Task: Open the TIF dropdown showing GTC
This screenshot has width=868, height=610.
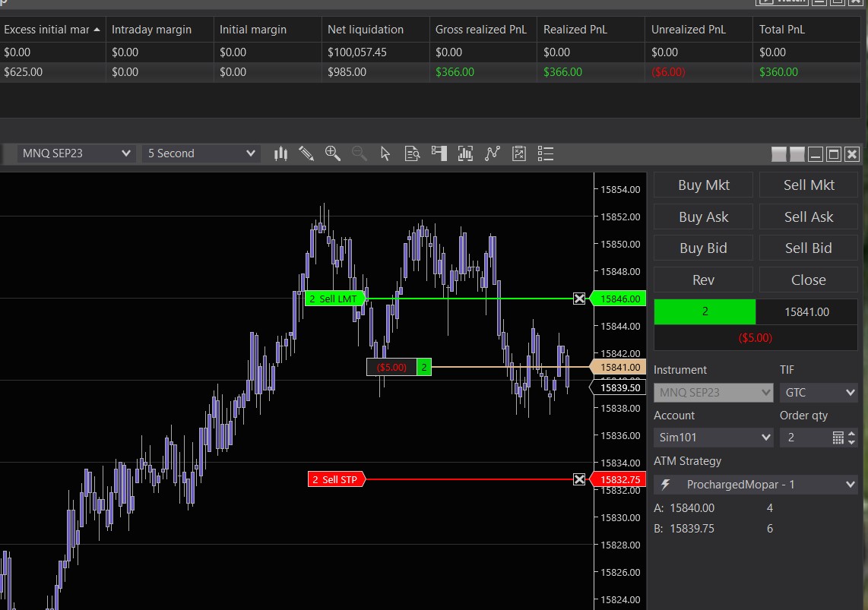Action: [818, 393]
